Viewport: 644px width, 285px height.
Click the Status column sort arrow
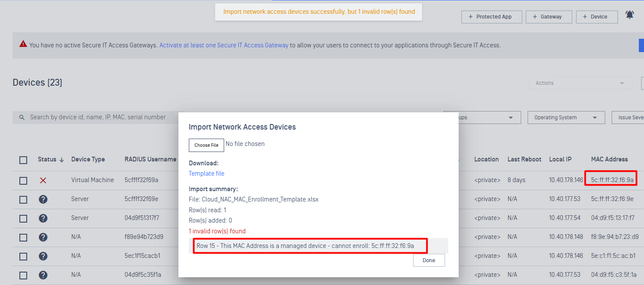62,160
